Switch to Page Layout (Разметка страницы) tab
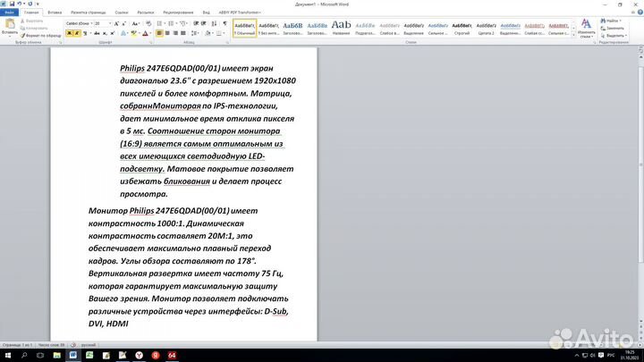Screen dimensions: 644x362 (x=89, y=13)
